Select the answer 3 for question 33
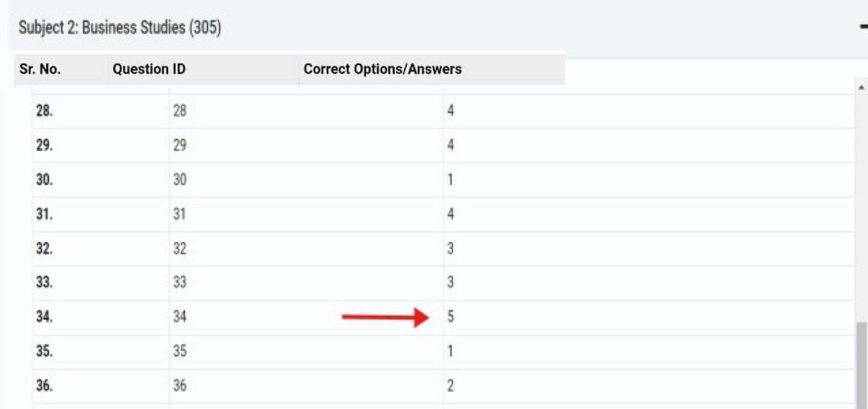 pos(450,282)
